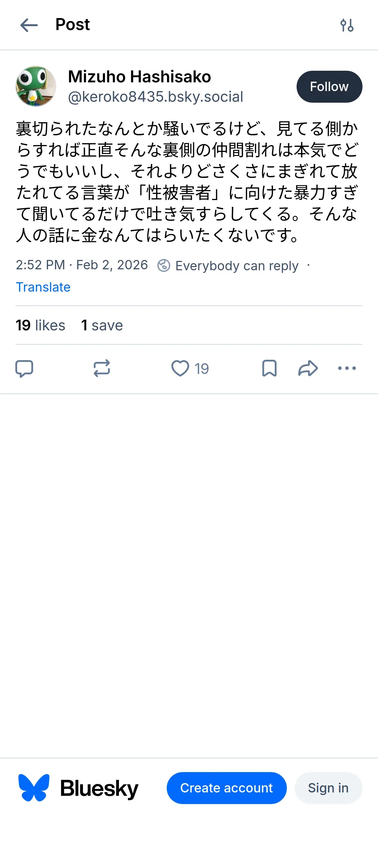Screen dimensions: 378x868
Task: Click the 'Everybody can reply' label
Action: [237, 266]
